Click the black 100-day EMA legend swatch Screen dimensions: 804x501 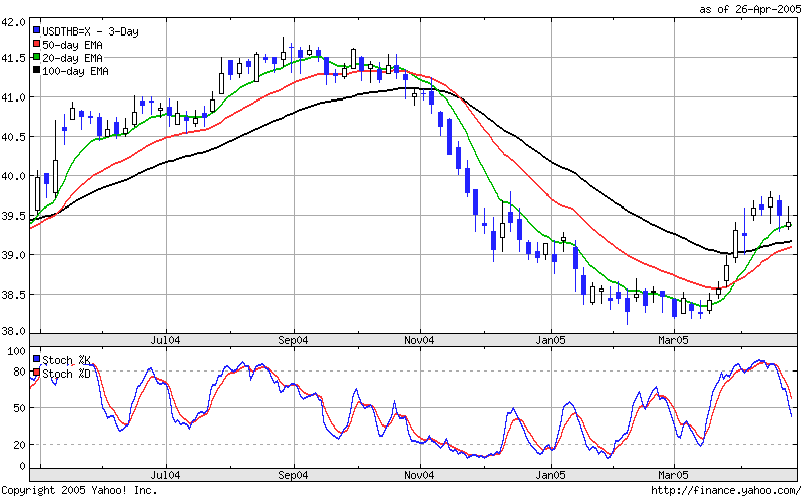coord(36,70)
